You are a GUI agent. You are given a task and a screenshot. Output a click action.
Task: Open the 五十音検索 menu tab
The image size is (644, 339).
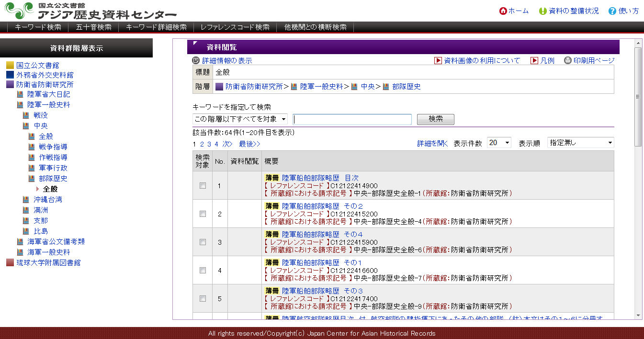(93, 27)
